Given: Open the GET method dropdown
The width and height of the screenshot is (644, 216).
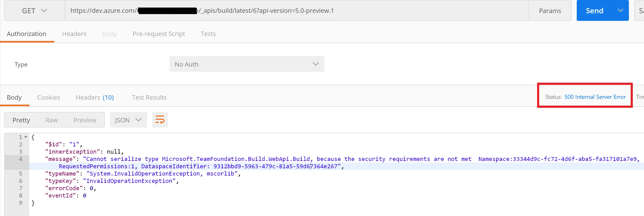Looking at the screenshot, I should coord(34,11).
